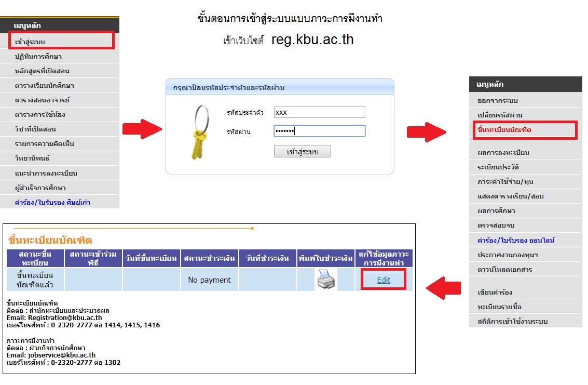Open เข้าสู่ระบบ in left main menu
Viewport: 588px width, 385px height.
pyautogui.click(x=62, y=41)
